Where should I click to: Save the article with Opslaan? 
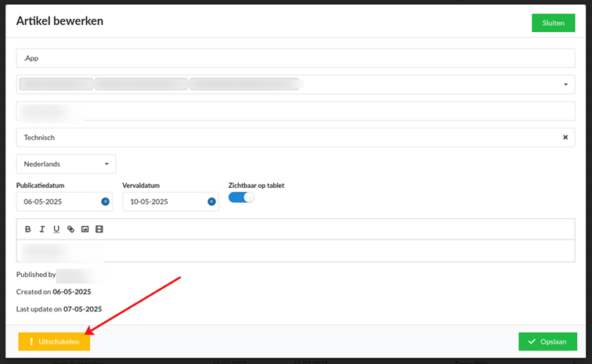tap(547, 342)
